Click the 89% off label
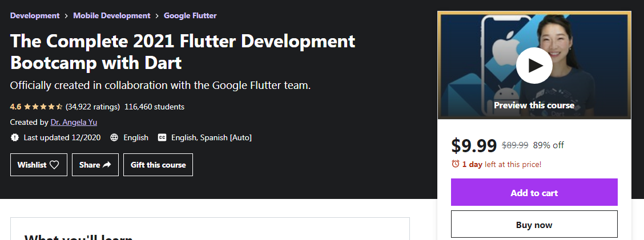The image size is (644, 240). (548, 145)
